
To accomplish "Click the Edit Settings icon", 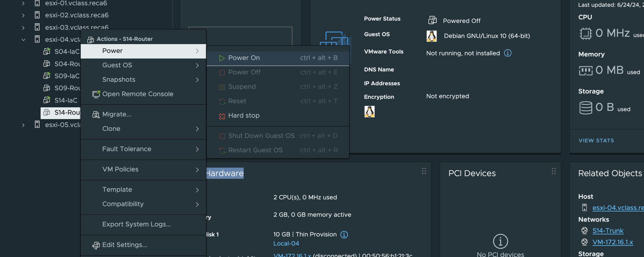I will (x=96, y=245).
